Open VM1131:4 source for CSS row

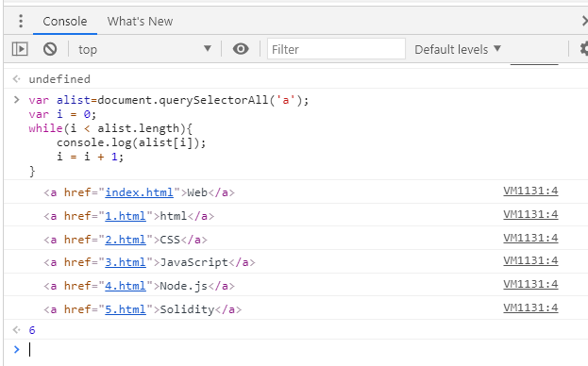[x=530, y=239]
